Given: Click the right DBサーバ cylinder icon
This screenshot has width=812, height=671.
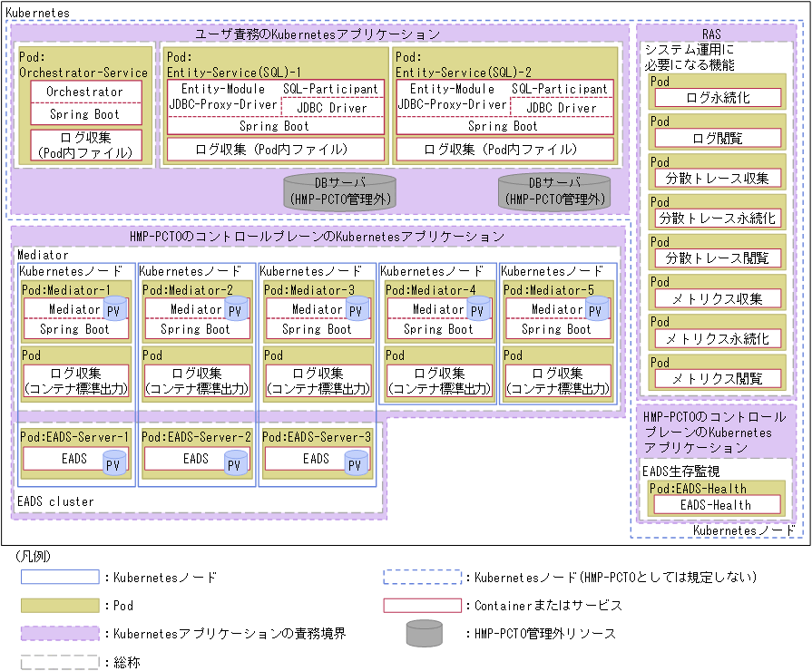Looking at the screenshot, I should 553,190.
